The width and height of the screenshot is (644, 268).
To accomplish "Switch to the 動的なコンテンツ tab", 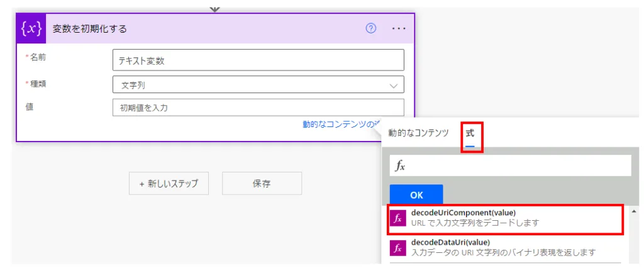I will click(418, 133).
